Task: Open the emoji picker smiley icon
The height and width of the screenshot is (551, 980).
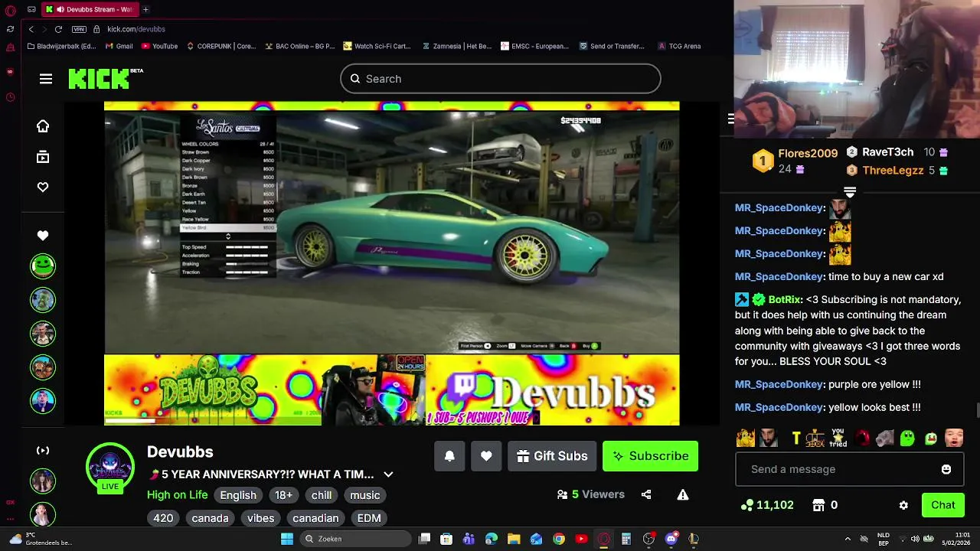Action: click(x=946, y=469)
